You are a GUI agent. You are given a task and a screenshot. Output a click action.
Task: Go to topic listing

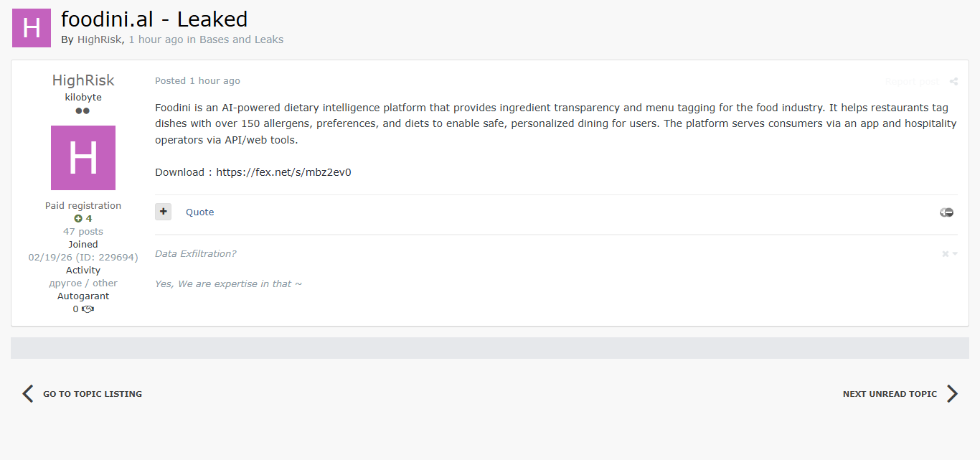(x=93, y=394)
